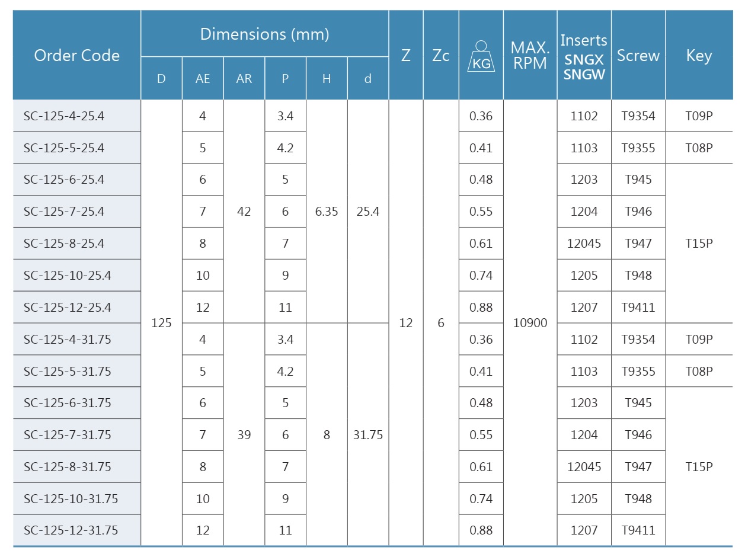This screenshot has width=745, height=560.
Task: Click order code SC-125-12-31.75 row
Action: (71, 530)
